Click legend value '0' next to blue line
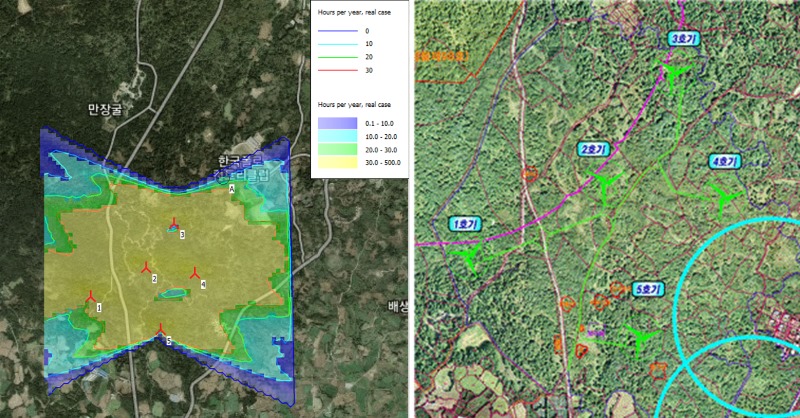 [367, 31]
